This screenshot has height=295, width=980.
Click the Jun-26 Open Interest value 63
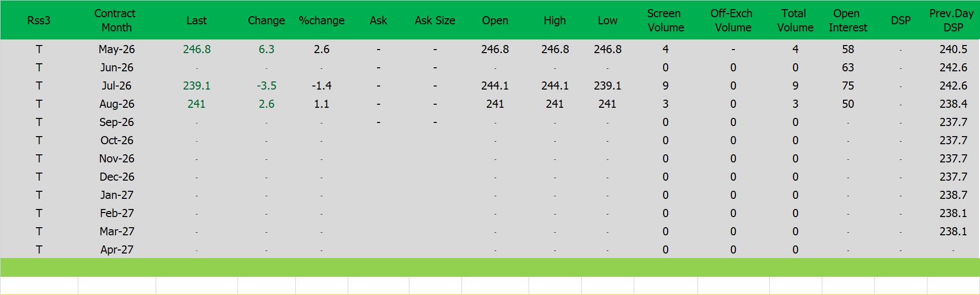[848, 67]
